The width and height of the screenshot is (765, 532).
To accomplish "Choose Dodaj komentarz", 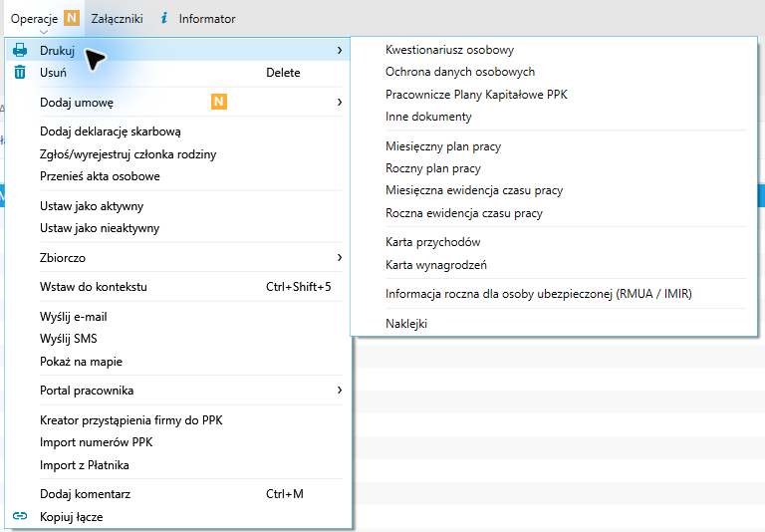I will coord(178,494).
